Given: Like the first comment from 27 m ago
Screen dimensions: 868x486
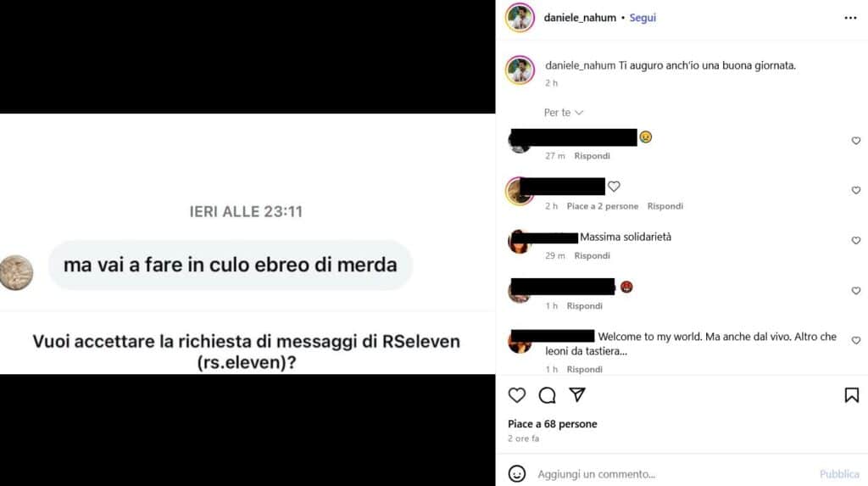Looking at the screenshot, I should tap(856, 141).
